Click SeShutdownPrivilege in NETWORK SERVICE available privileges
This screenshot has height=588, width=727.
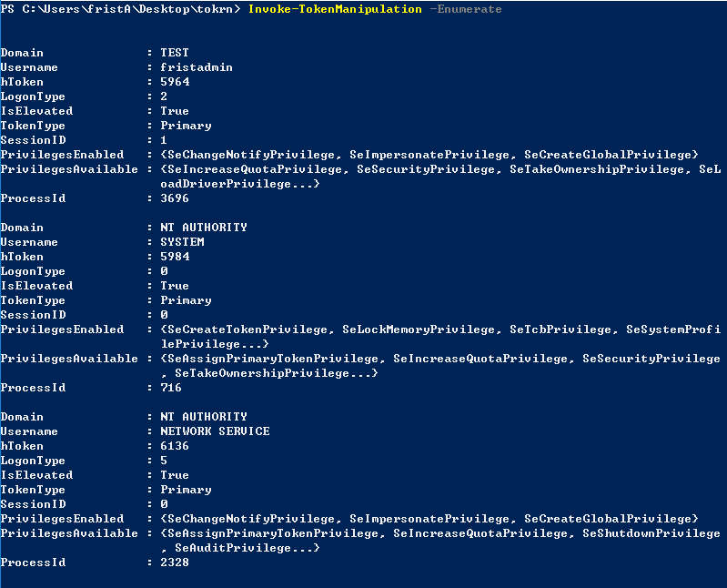pyautogui.click(x=651, y=533)
